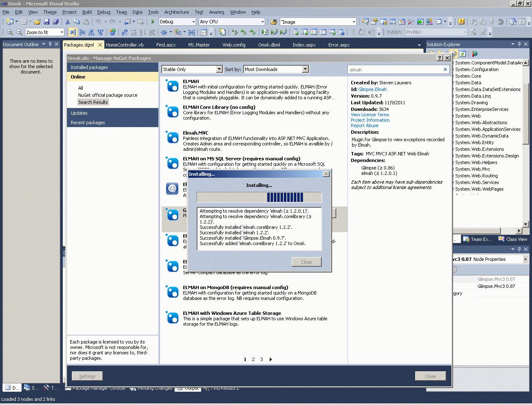The width and height of the screenshot is (532, 405).
Task: Toggle auto-hide pin on Solution Explorer
Action: pyautogui.click(x=519, y=44)
